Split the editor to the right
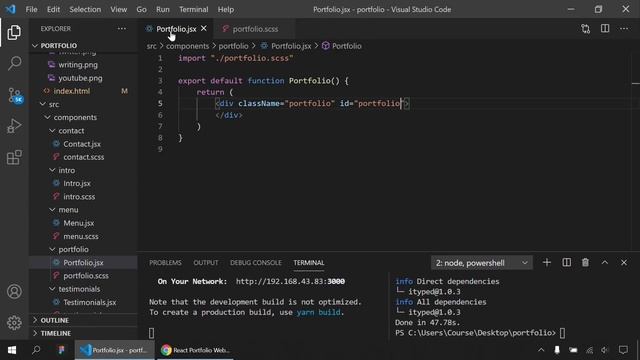The width and height of the screenshot is (640, 360). tap(605, 29)
